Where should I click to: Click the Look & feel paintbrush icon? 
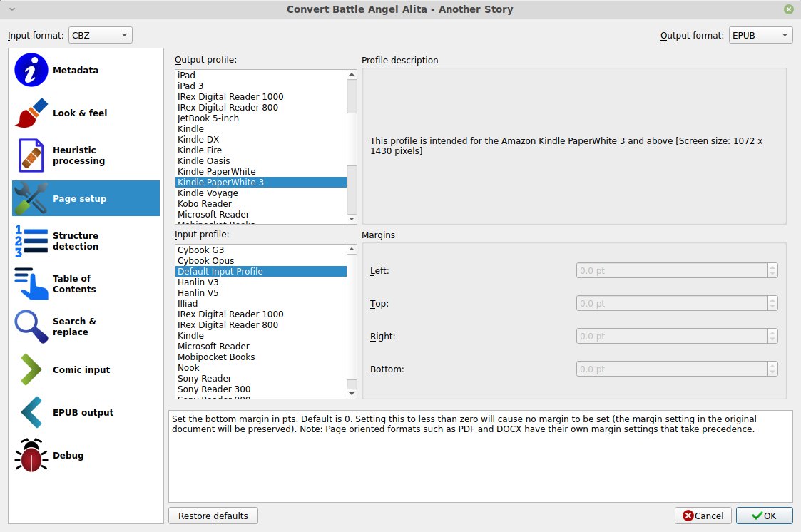point(31,113)
